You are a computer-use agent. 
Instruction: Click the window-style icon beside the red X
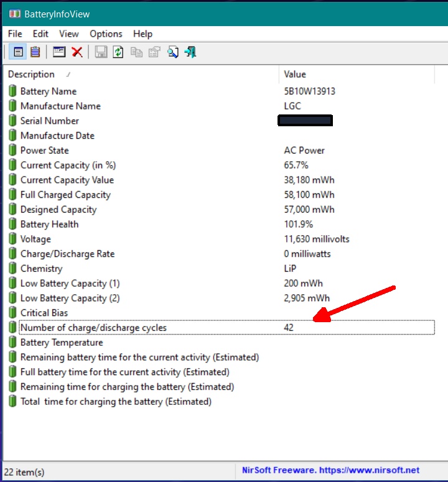59,52
